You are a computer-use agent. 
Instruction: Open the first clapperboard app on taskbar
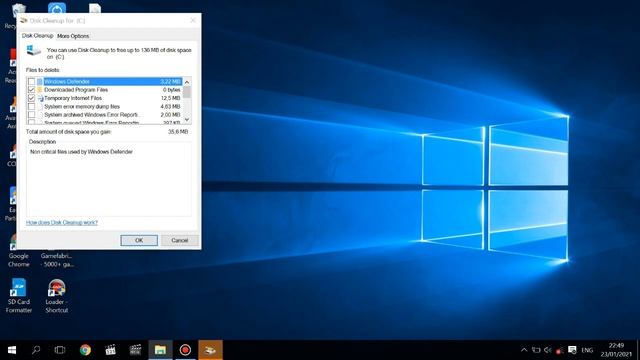pyautogui.click(x=110, y=350)
